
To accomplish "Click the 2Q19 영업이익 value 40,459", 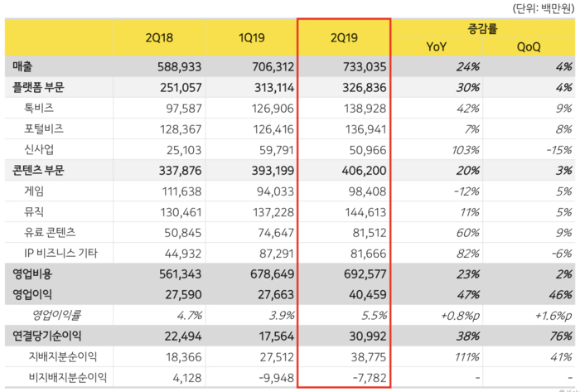I will coord(365,297).
